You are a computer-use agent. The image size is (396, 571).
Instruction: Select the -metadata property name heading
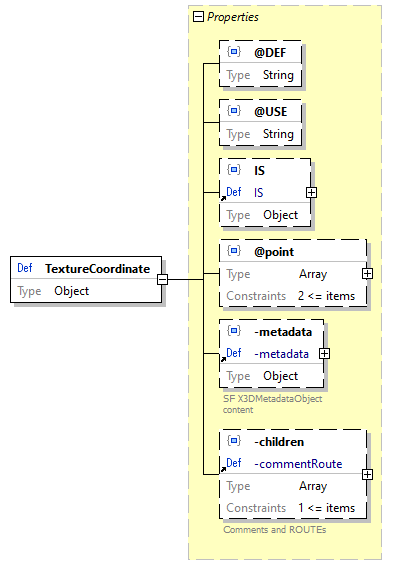tap(283, 332)
